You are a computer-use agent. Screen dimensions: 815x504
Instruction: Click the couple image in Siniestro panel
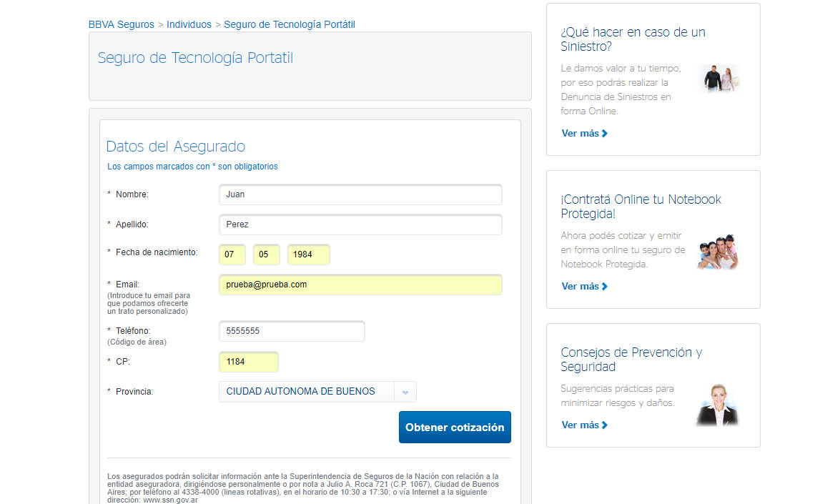click(721, 79)
